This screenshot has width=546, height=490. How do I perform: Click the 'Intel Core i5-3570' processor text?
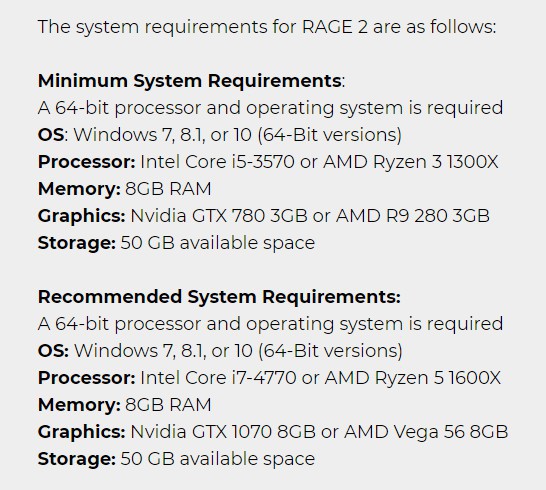pos(217,162)
